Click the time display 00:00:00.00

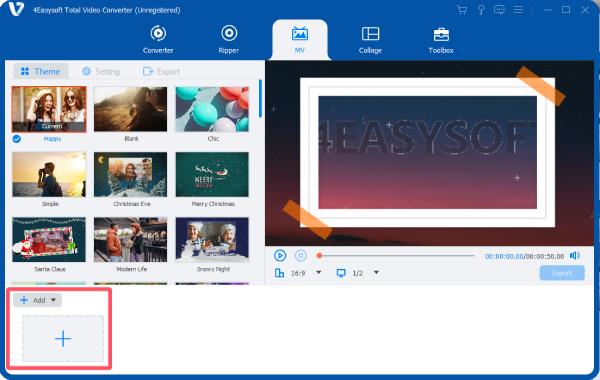[x=504, y=256]
